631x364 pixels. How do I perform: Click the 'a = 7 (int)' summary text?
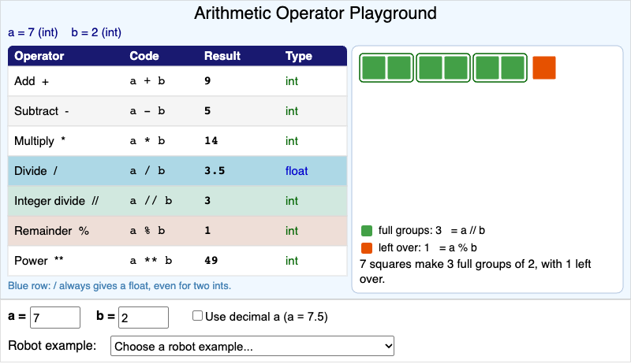[x=33, y=32]
